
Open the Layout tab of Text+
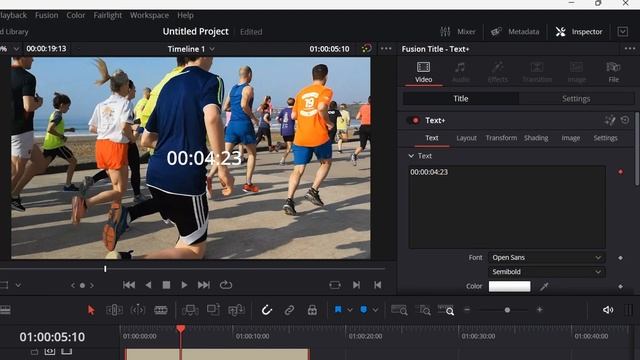coord(467,138)
